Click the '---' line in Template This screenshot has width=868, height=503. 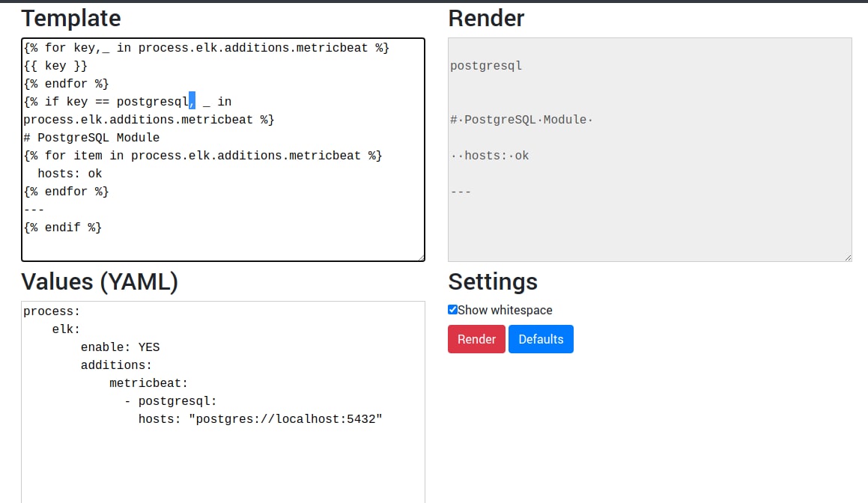pos(34,210)
